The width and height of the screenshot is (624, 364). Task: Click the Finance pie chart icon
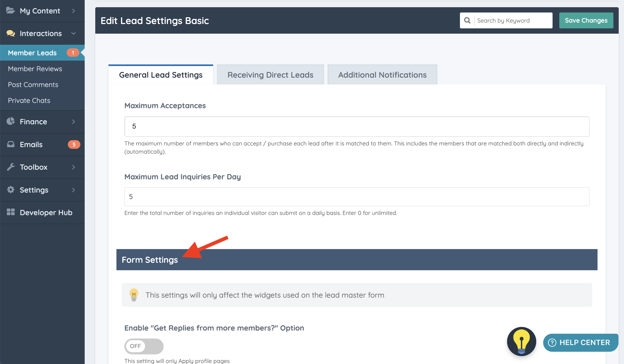click(x=11, y=121)
